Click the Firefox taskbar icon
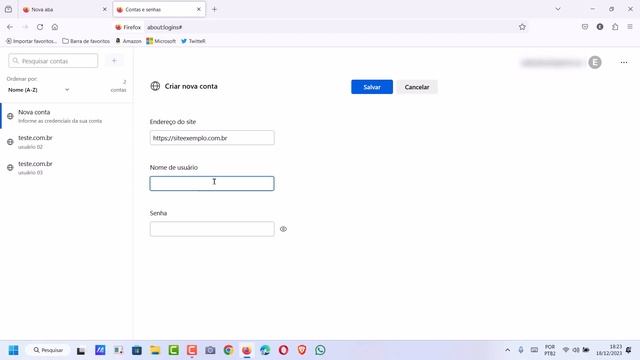Screen dimensions: 640x360 tap(247, 350)
